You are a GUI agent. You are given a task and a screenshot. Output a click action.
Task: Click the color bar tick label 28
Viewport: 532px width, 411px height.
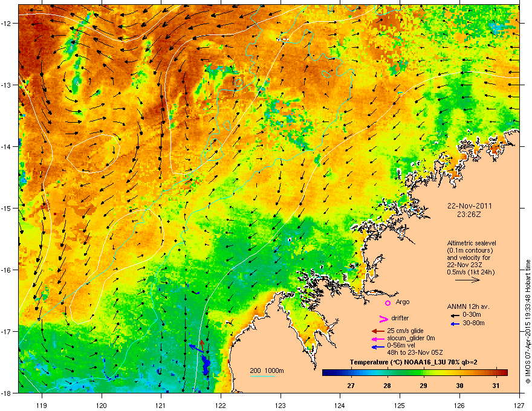click(387, 386)
